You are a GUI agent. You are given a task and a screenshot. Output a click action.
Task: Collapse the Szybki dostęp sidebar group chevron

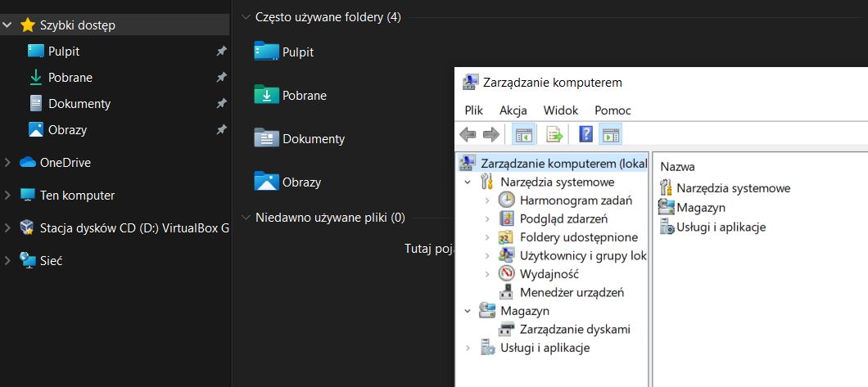[x=7, y=25]
